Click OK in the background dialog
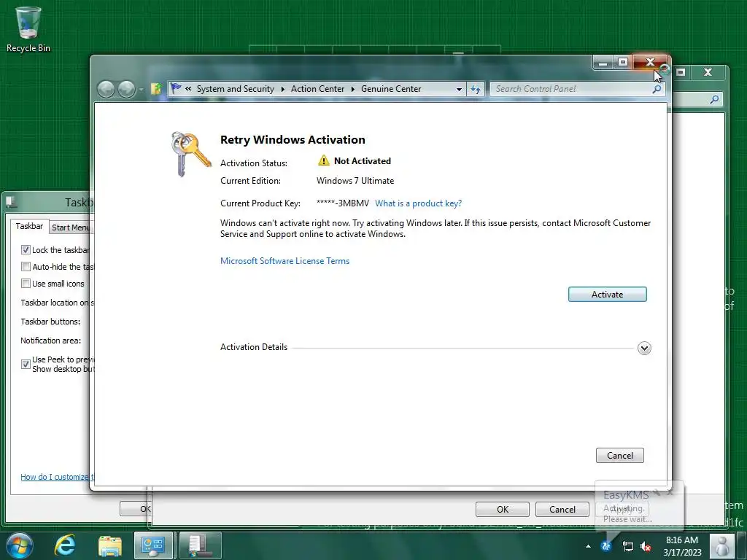 tap(502, 509)
